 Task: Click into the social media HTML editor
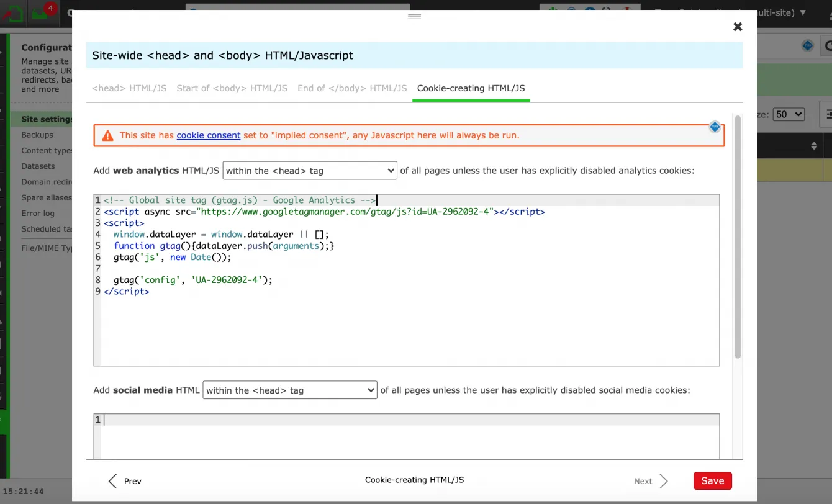click(407, 436)
